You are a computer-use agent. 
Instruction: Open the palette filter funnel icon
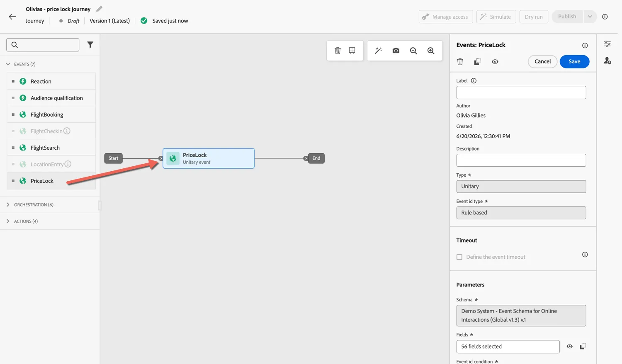coord(90,45)
